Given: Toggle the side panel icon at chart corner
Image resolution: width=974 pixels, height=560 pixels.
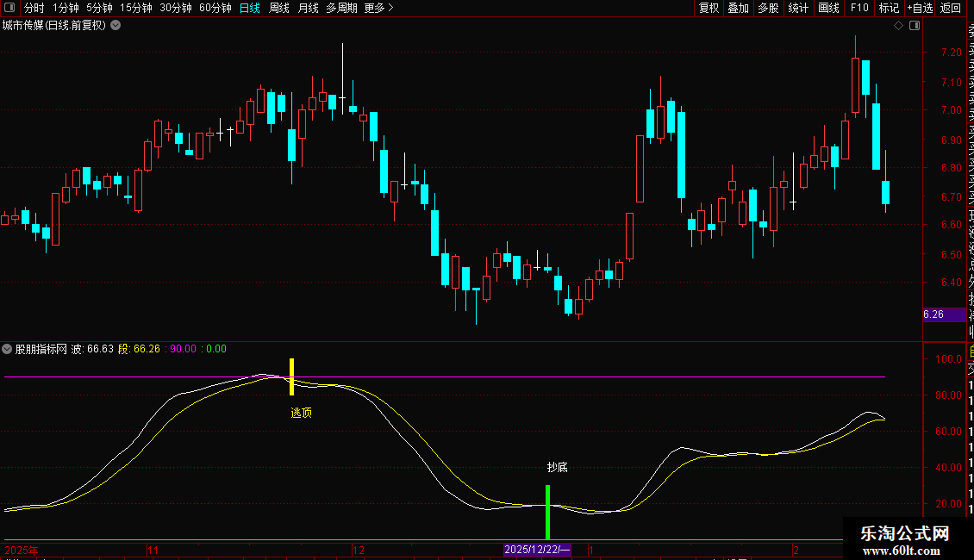Looking at the screenshot, I should (915, 26).
